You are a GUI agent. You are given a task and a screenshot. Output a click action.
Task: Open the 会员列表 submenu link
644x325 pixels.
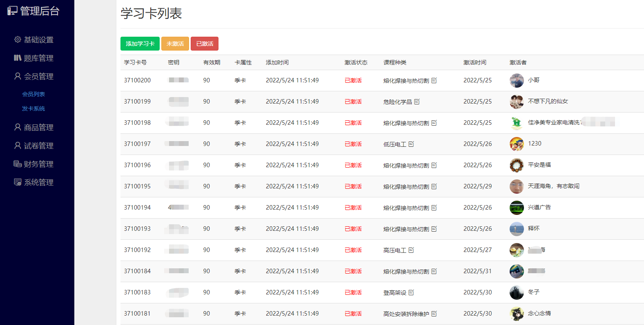click(33, 94)
